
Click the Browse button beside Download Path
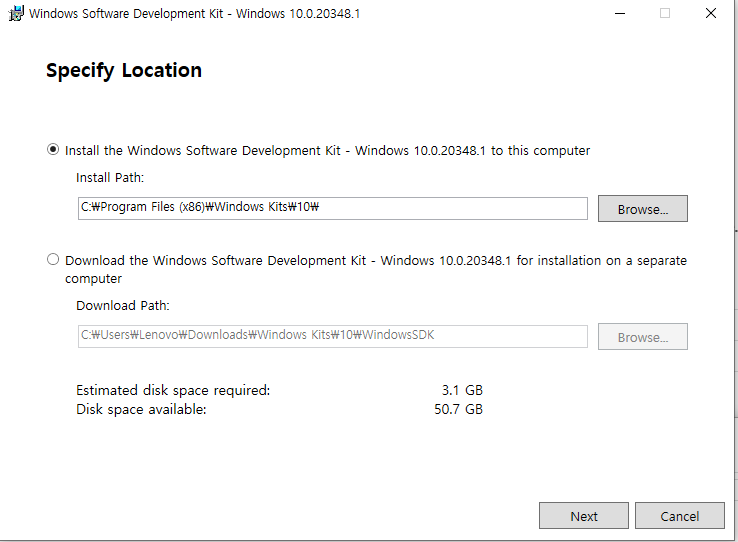click(642, 336)
